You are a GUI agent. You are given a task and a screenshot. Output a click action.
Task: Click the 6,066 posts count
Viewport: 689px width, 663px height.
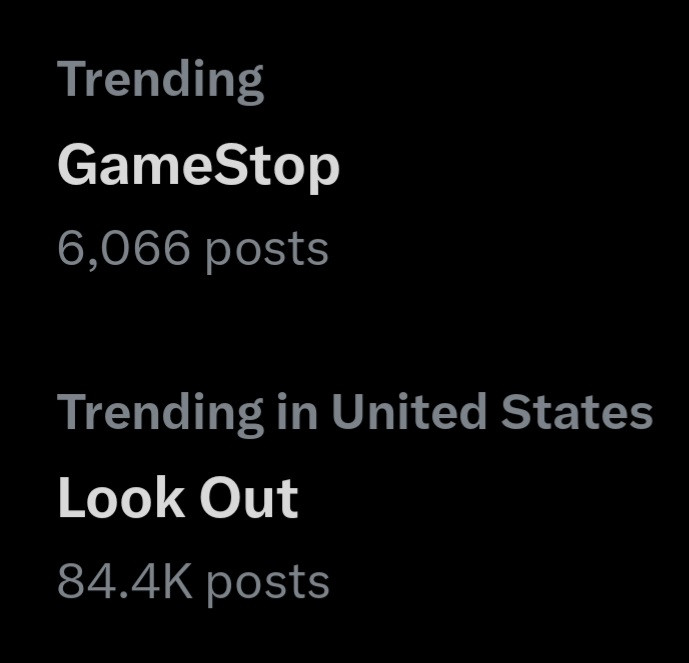(192, 248)
